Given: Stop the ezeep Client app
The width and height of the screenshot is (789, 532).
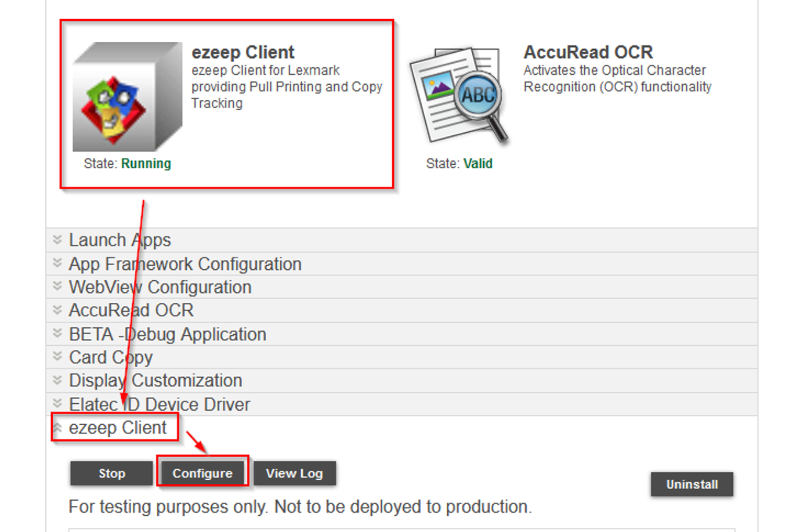Looking at the screenshot, I should (x=111, y=473).
